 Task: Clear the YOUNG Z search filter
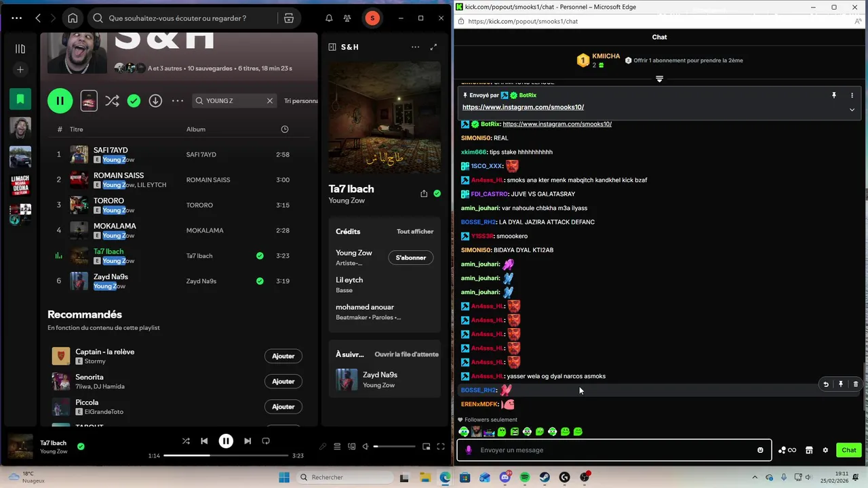pyautogui.click(x=270, y=101)
